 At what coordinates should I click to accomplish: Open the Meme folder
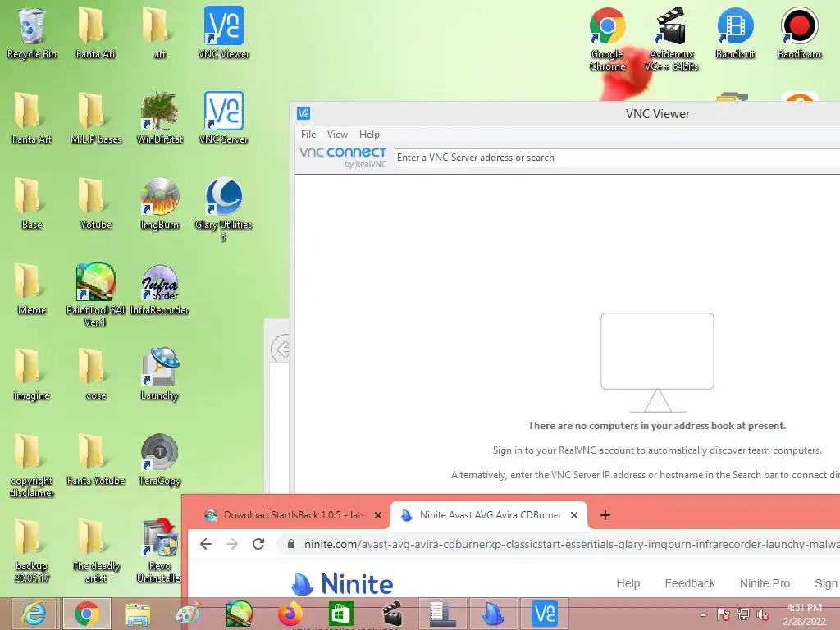[32, 290]
